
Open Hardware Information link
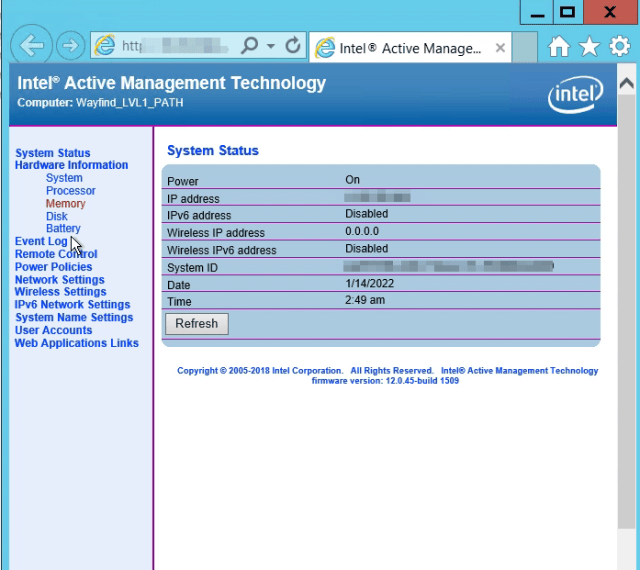pos(71,165)
